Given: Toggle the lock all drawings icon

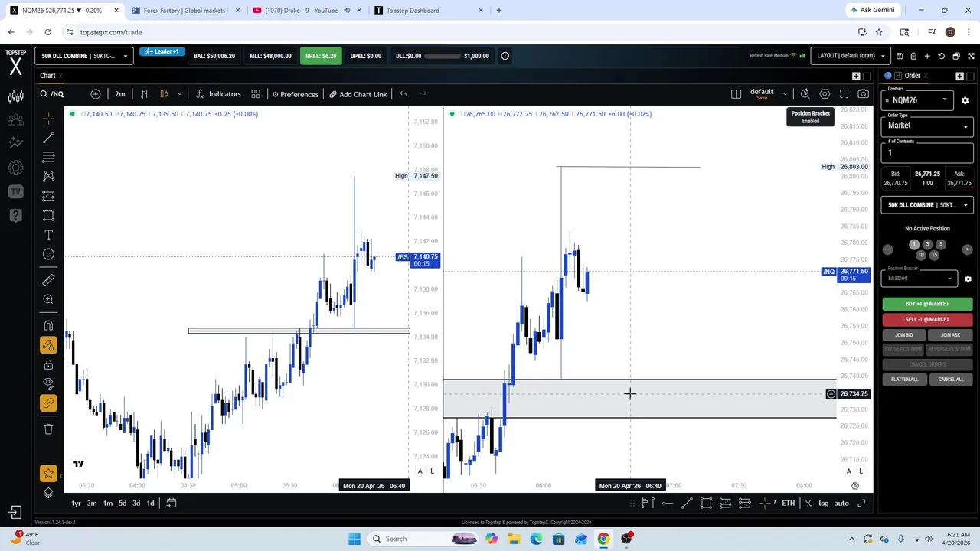Looking at the screenshot, I should [x=48, y=364].
